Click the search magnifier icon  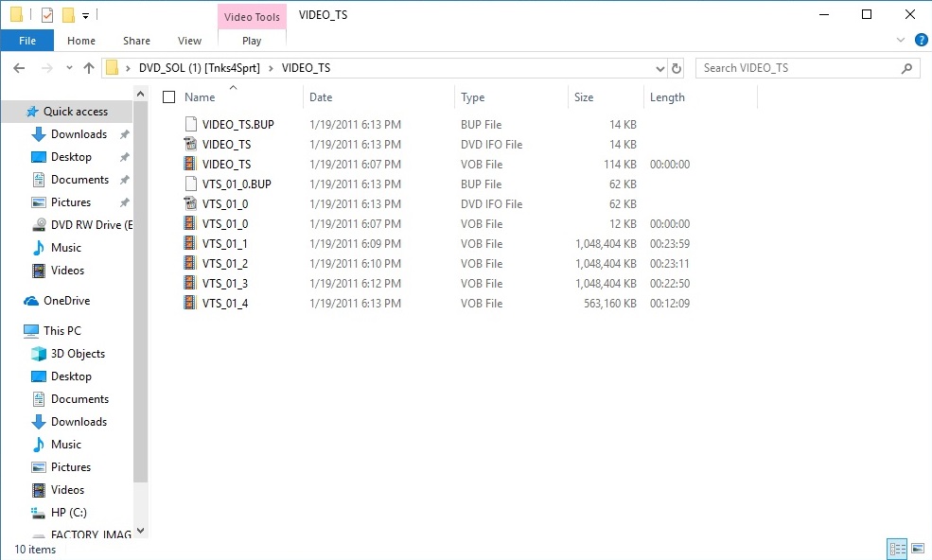907,68
